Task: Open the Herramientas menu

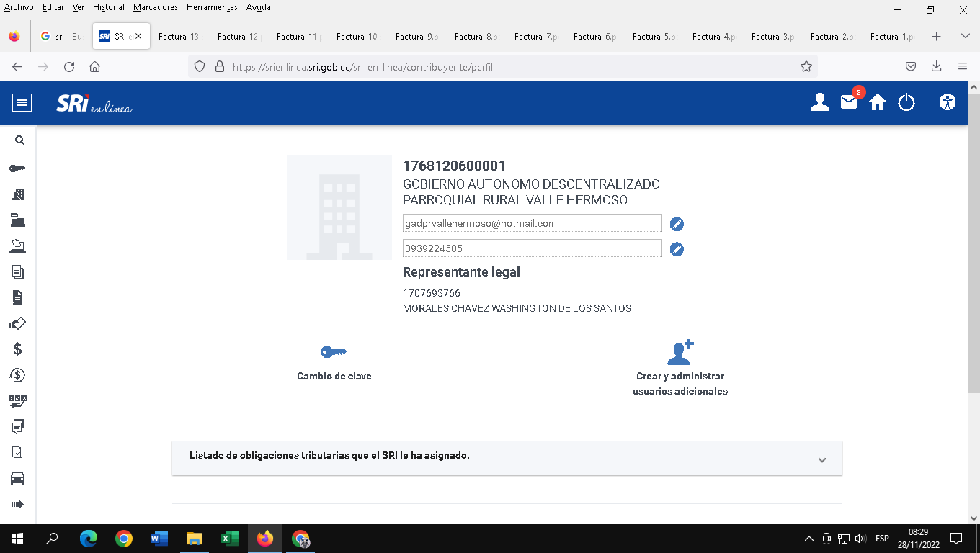Action: pos(212,7)
